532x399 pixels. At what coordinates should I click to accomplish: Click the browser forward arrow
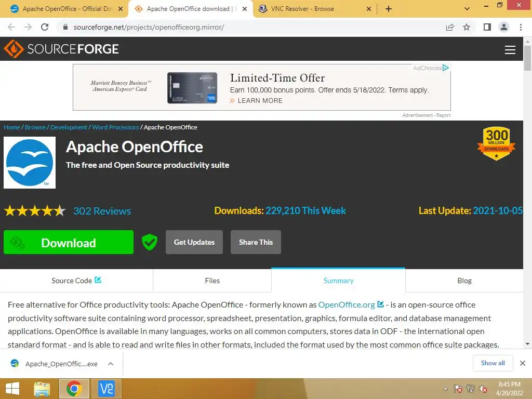coord(28,27)
